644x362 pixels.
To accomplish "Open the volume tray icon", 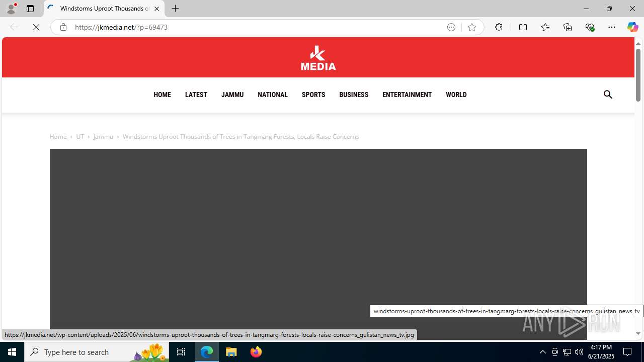I will [x=579, y=352].
